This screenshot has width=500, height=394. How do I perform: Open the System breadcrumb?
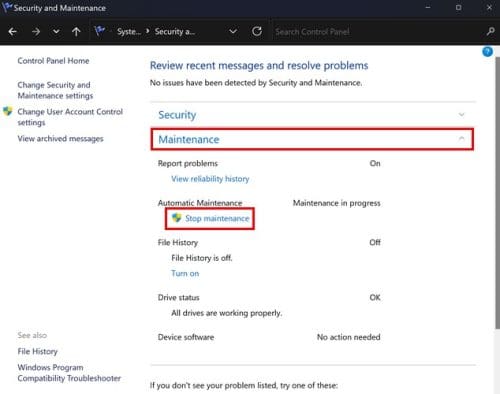[129, 32]
